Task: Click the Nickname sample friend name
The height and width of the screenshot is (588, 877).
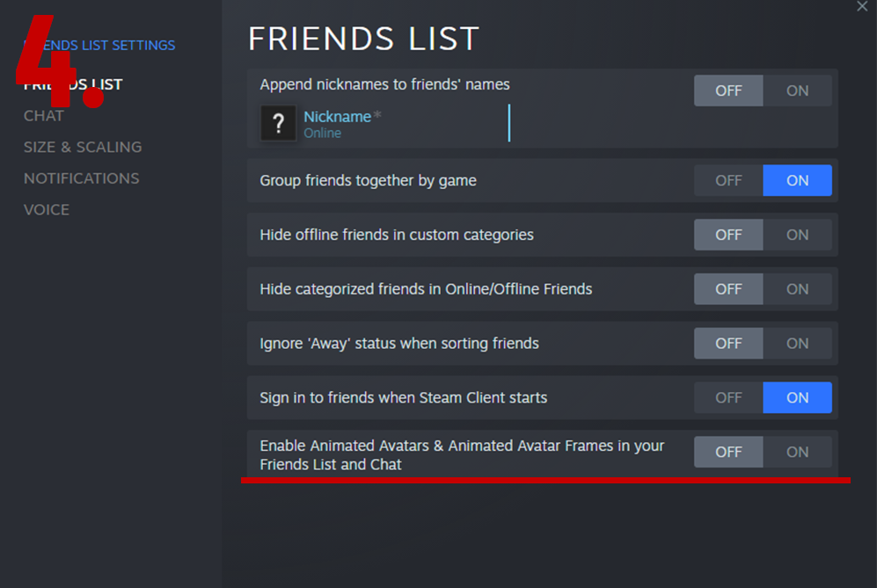Action: click(x=337, y=117)
